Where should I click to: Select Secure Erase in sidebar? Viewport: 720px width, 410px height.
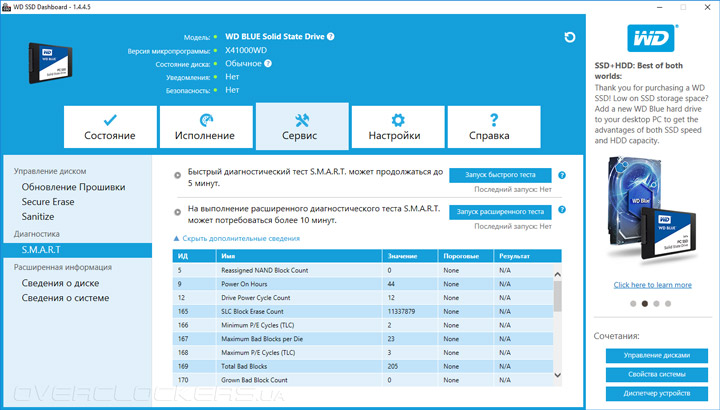click(48, 202)
